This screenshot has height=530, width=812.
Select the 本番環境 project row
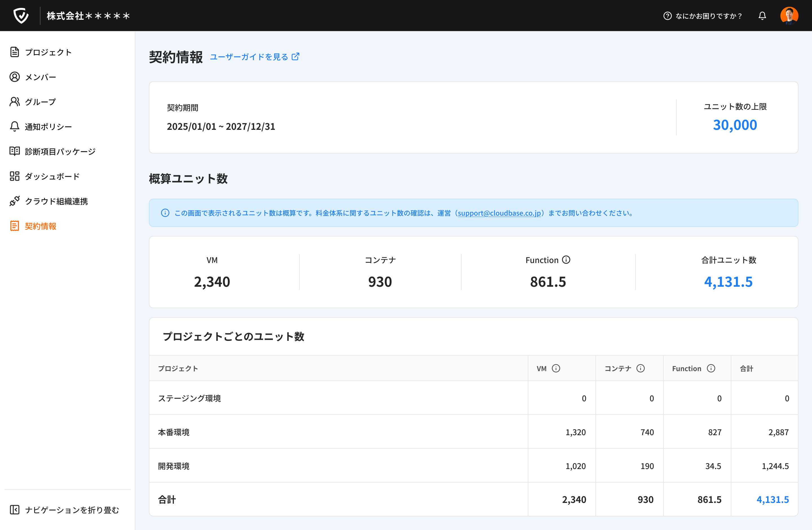174,432
